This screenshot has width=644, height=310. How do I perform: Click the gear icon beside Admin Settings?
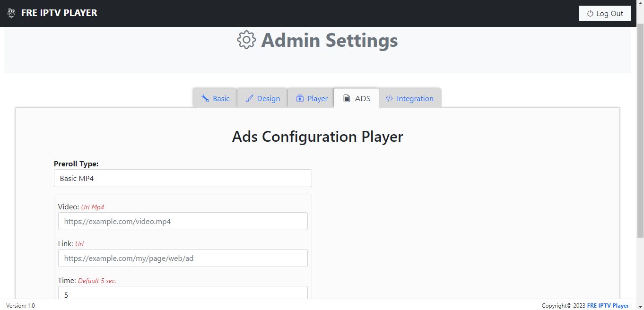(246, 40)
